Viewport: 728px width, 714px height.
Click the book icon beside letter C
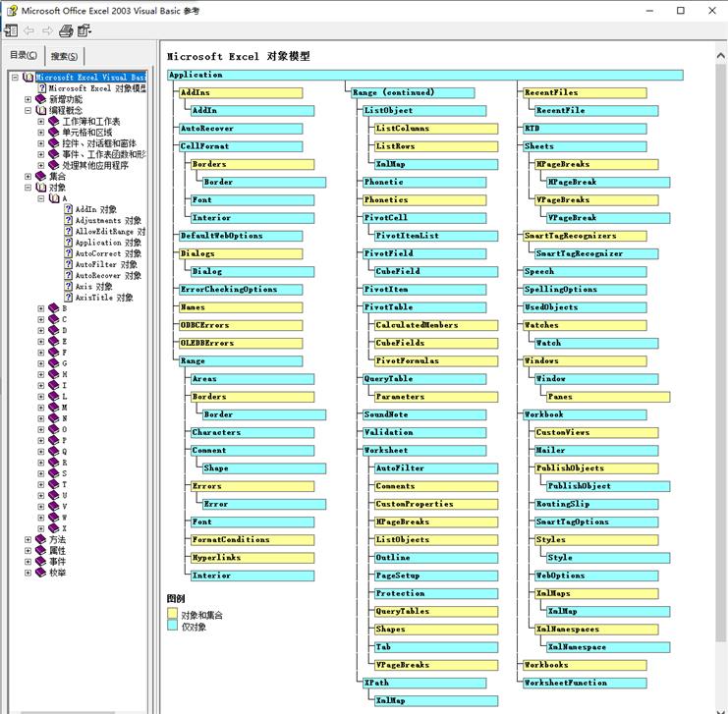[x=54, y=319]
